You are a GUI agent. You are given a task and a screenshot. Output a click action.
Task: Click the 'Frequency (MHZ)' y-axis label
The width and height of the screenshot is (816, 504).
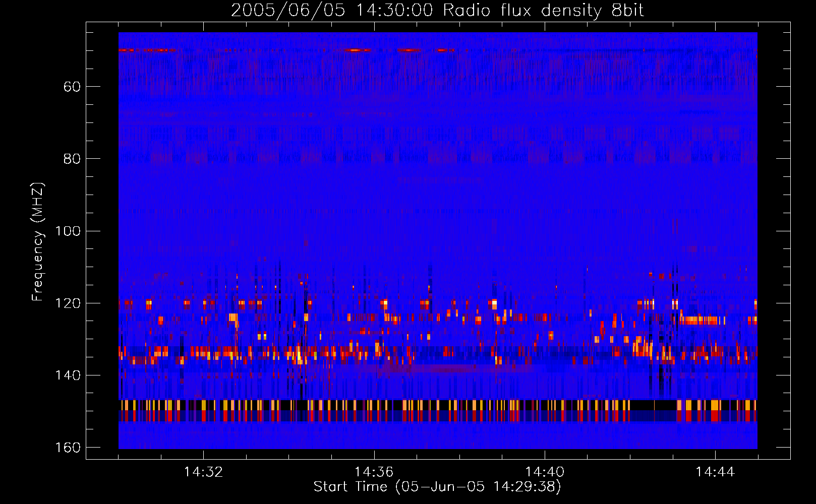click(x=38, y=242)
